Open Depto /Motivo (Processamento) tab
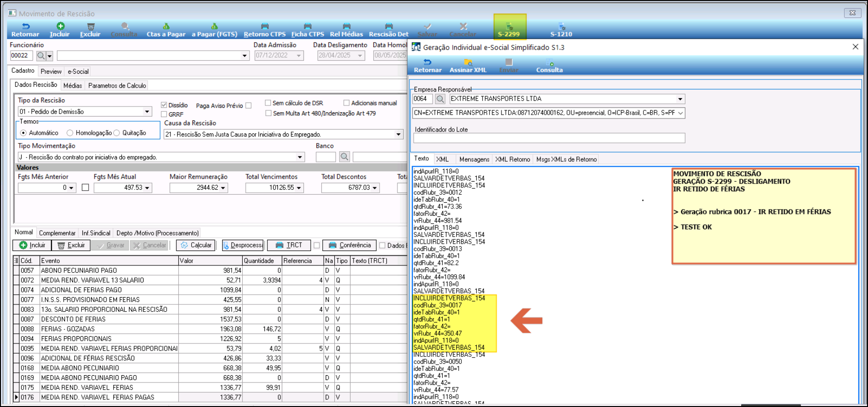Image resolution: width=868 pixels, height=407 pixels. coord(158,233)
